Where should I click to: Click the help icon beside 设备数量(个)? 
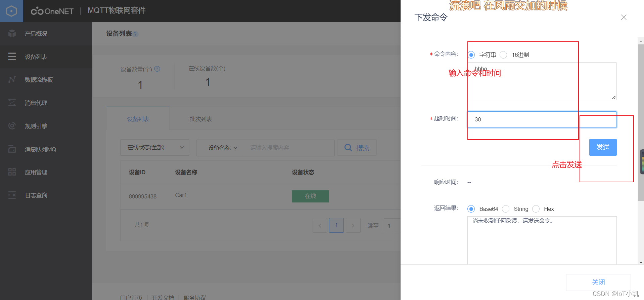157,69
